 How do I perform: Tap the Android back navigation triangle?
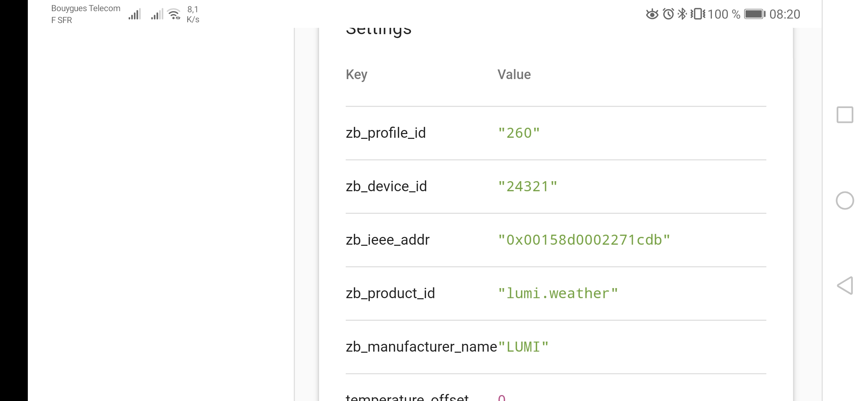(x=845, y=286)
